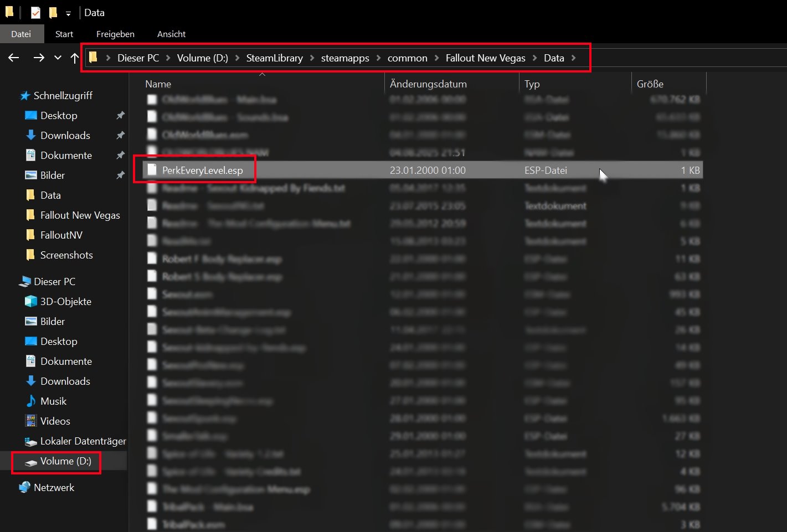The height and width of the screenshot is (532, 787).
Task: Expand the chevron after common in the address bar
Action: point(436,58)
